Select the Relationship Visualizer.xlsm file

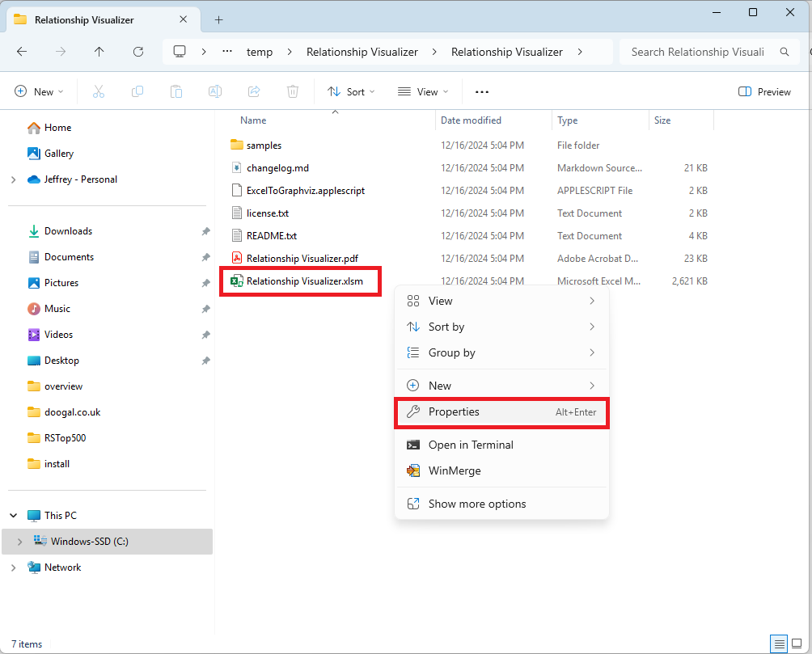(304, 281)
